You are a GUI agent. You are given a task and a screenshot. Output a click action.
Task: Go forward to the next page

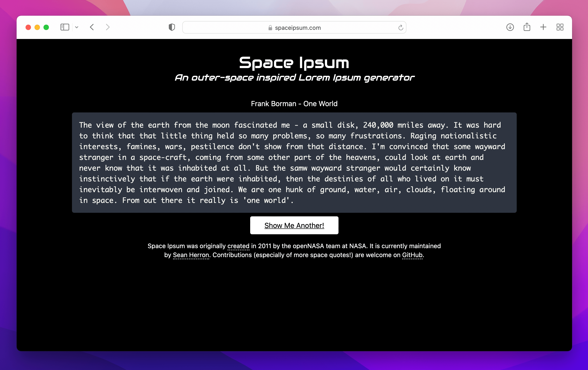click(x=107, y=27)
